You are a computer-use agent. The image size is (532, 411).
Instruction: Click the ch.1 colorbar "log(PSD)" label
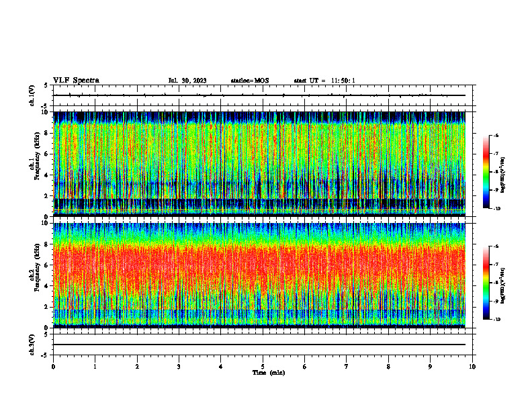[503, 175]
